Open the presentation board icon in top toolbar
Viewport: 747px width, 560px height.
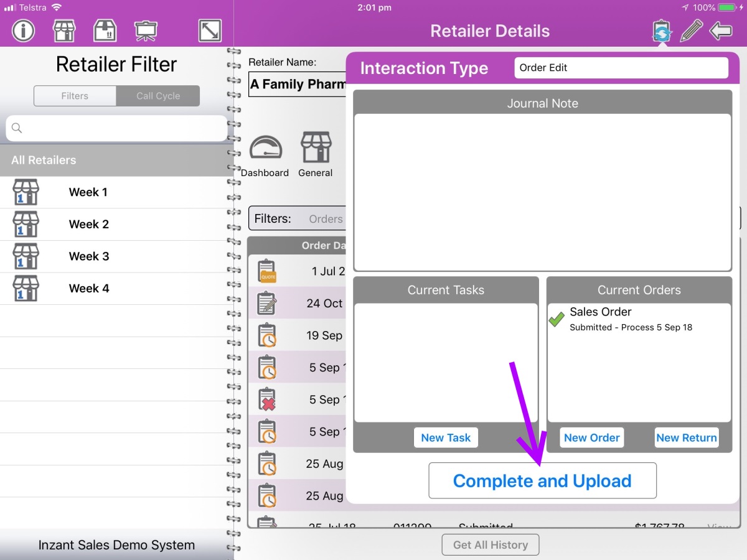pyautogui.click(x=146, y=30)
